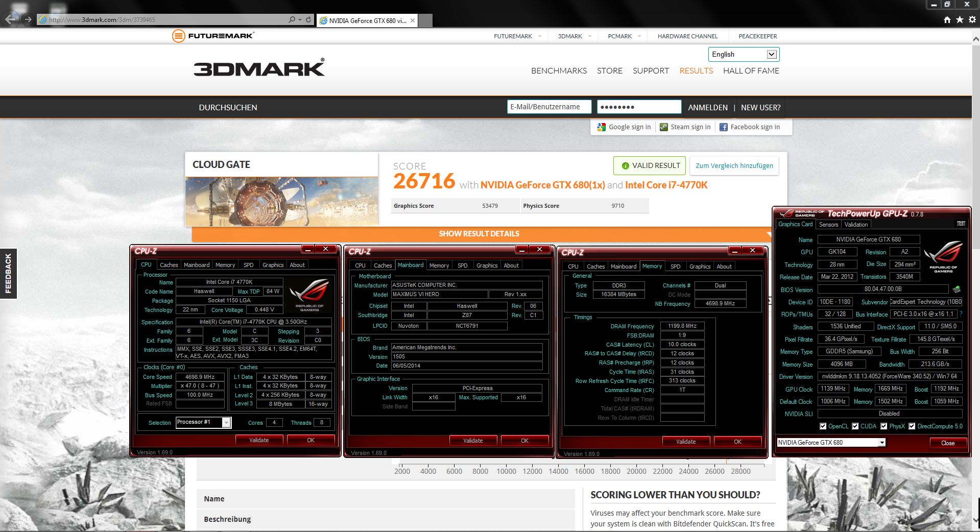Toggle the DirectCompute 5.0 checkbox

tap(912, 426)
